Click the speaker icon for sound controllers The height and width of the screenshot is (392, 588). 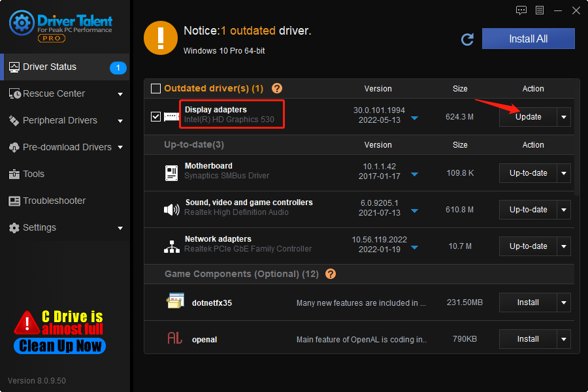click(x=171, y=209)
